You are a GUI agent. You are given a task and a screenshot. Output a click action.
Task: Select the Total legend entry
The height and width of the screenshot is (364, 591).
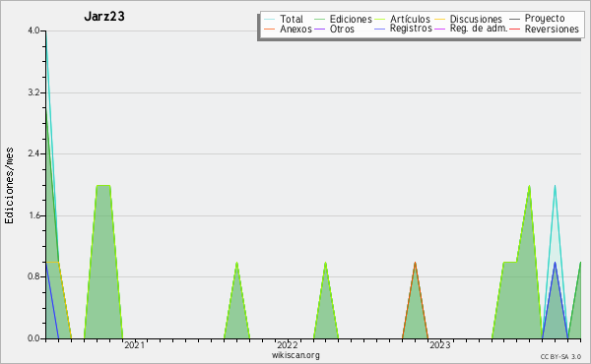292,19
